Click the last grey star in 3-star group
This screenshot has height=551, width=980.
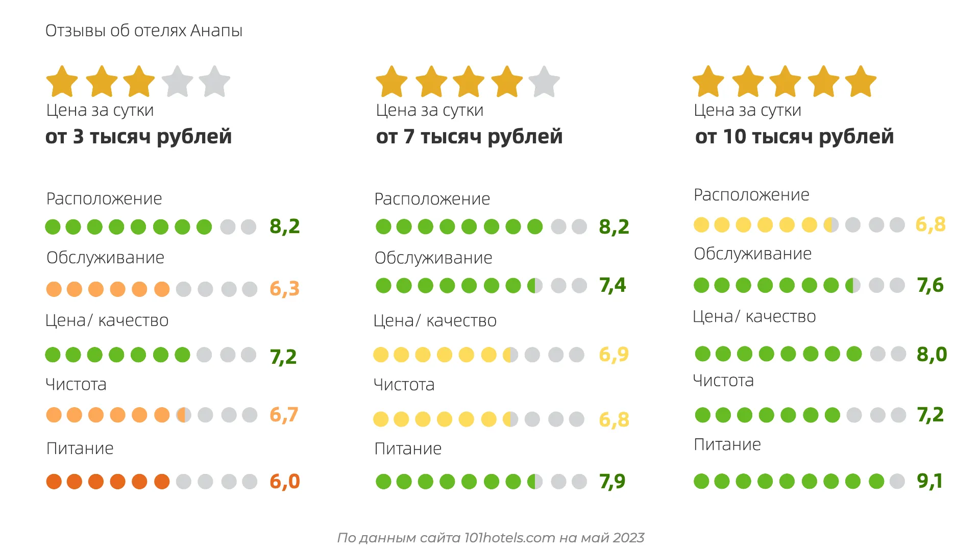coord(214,82)
